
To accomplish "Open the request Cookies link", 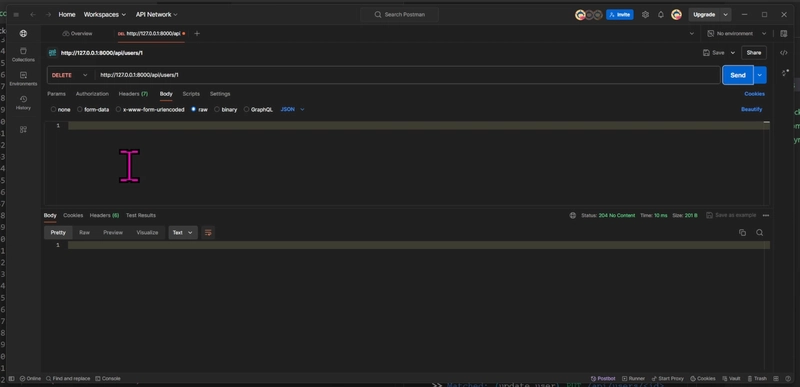I will point(755,94).
